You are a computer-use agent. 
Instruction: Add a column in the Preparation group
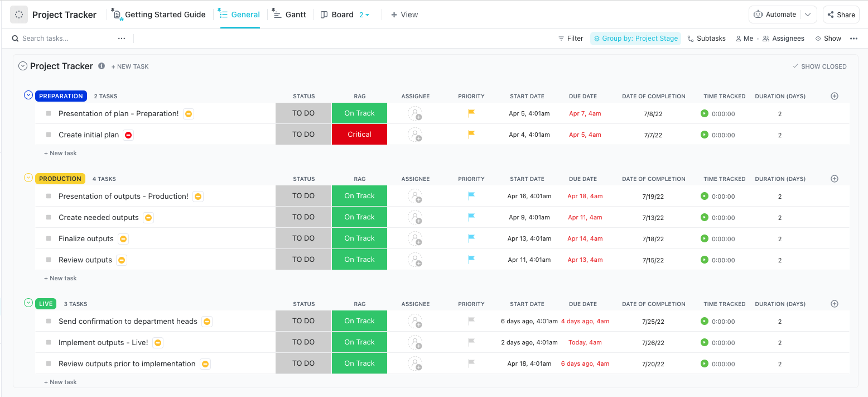point(835,96)
